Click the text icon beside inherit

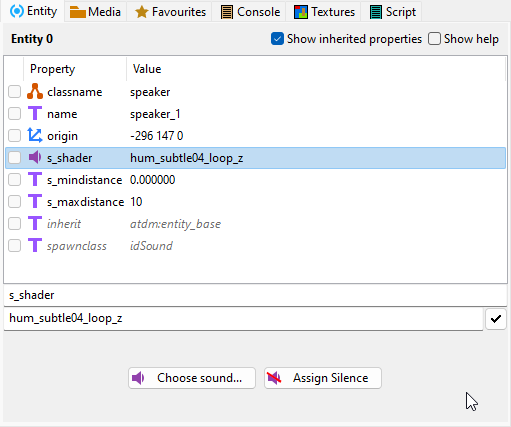pos(35,223)
